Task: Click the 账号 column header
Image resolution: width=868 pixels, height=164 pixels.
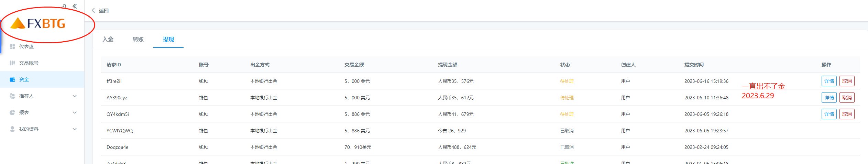Action: pyautogui.click(x=204, y=65)
